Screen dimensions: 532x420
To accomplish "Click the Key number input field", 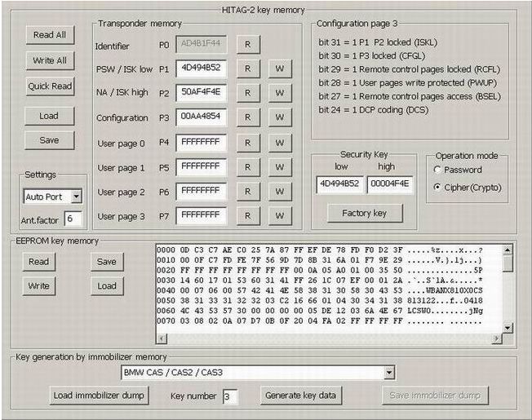I will (229, 396).
